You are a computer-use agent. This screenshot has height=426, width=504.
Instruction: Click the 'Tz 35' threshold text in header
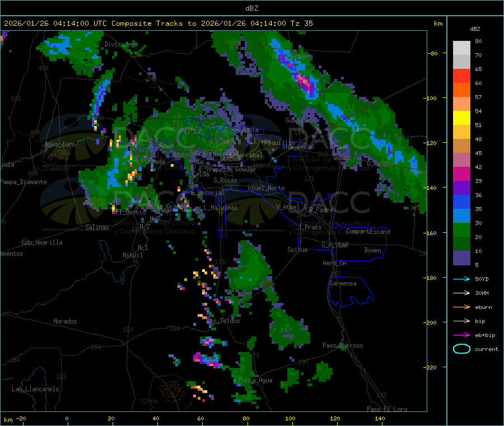coord(301,24)
